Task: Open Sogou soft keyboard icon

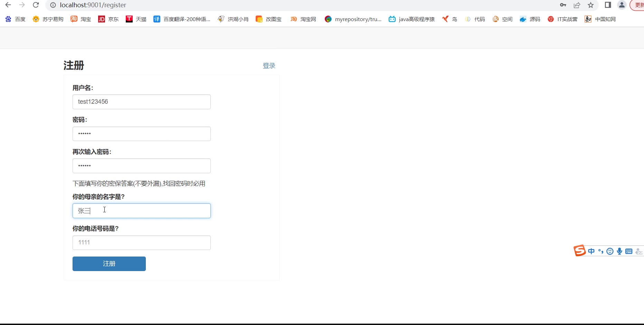Action: 629,251
